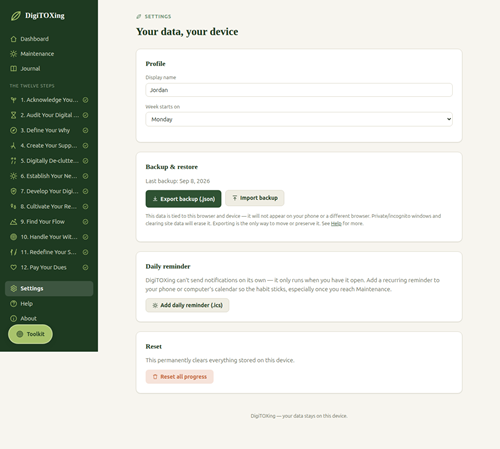Go to step 6 Establish Your New routine

(x=49, y=176)
